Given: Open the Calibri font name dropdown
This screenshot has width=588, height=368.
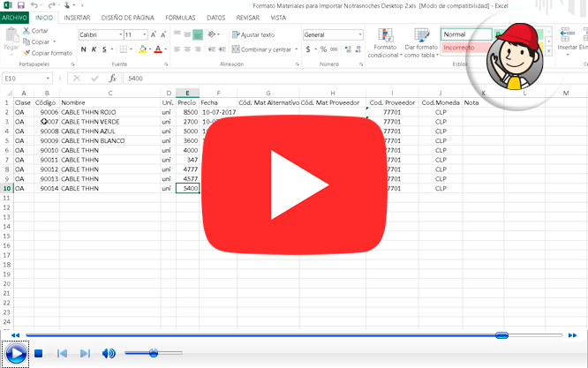Looking at the screenshot, I should point(121,34).
